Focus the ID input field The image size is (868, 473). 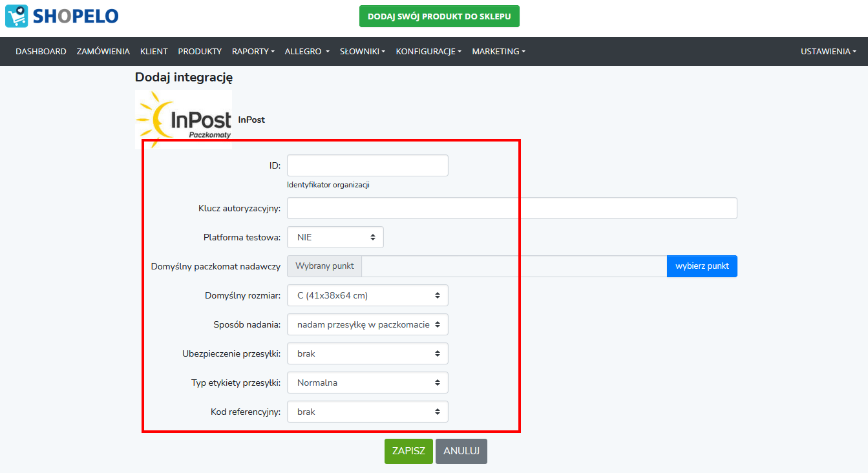point(368,165)
